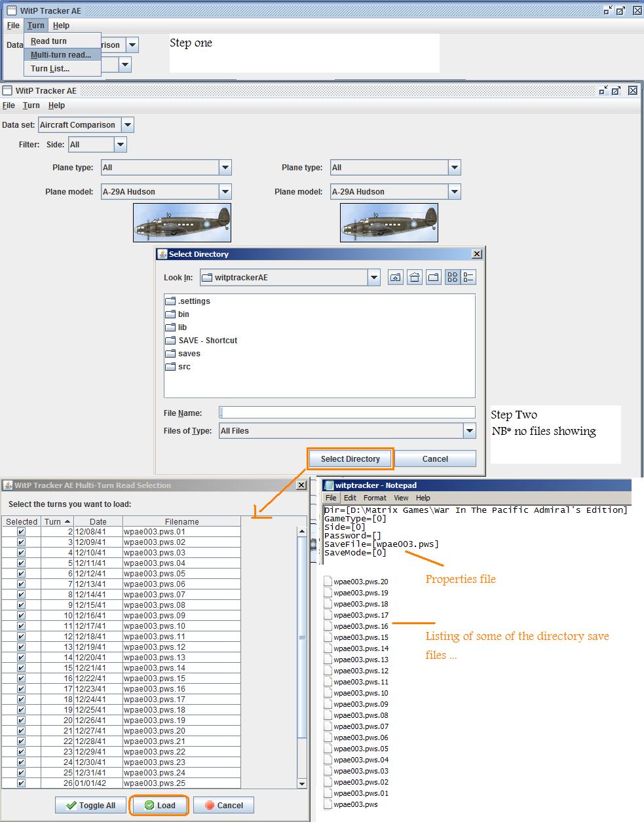Sort turn table by Filename column header

pyautogui.click(x=181, y=522)
